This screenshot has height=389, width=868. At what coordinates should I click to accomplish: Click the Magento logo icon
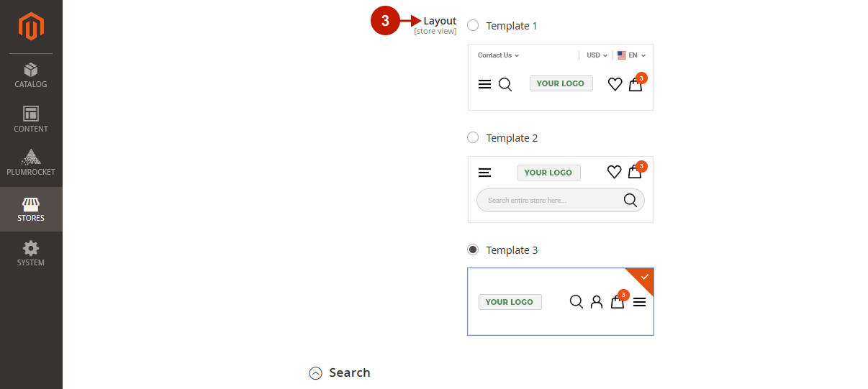pyautogui.click(x=31, y=27)
